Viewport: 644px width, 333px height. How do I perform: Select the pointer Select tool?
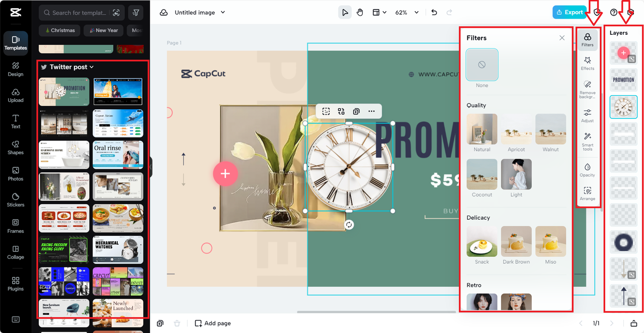pyautogui.click(x=345, y=13)
